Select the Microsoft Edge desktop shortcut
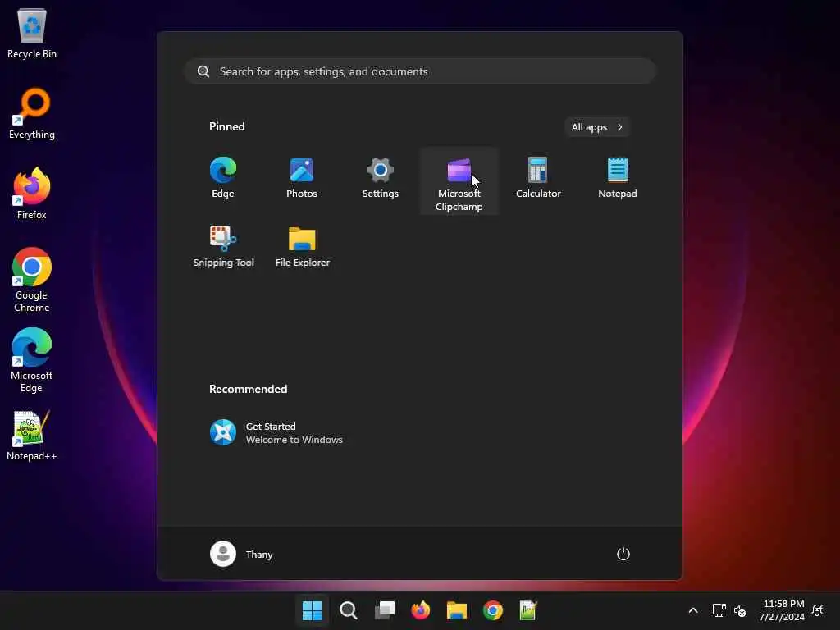 click(32, 361)
